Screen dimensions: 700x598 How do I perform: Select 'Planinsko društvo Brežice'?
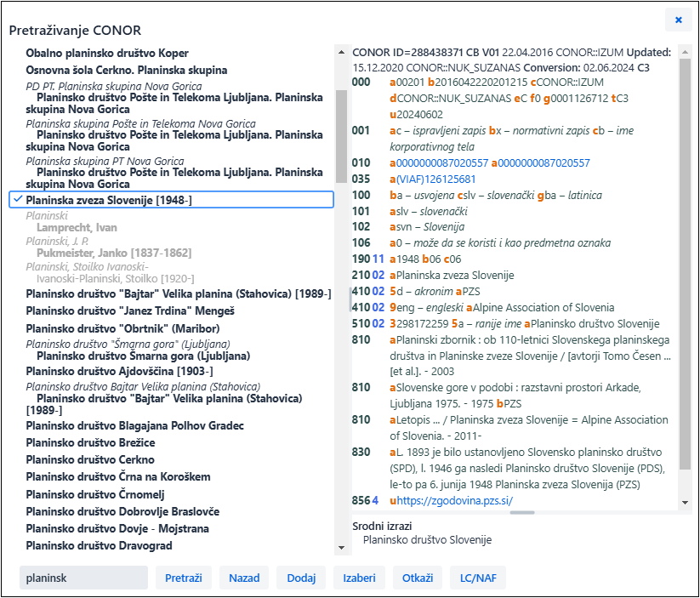[x=91, y=442]
